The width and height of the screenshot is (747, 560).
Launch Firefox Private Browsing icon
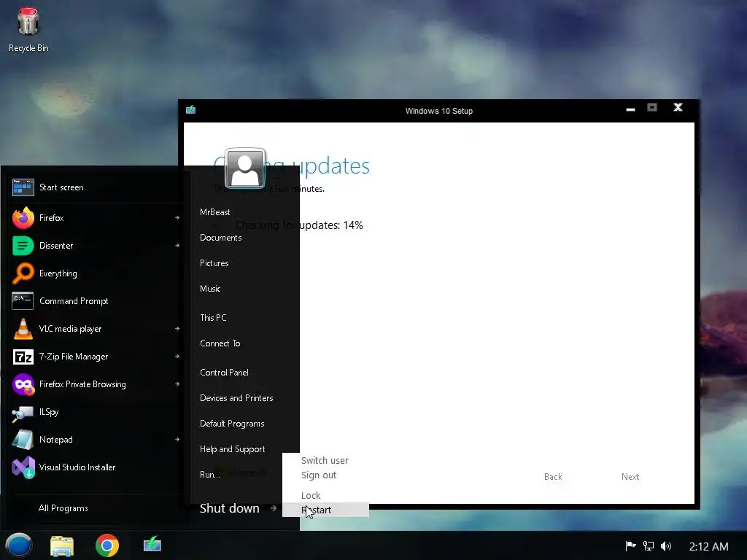(23, 384)
